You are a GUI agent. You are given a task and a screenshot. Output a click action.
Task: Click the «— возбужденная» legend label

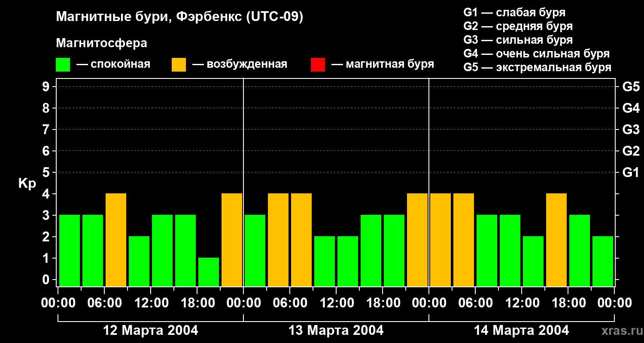tap(240, 64)
